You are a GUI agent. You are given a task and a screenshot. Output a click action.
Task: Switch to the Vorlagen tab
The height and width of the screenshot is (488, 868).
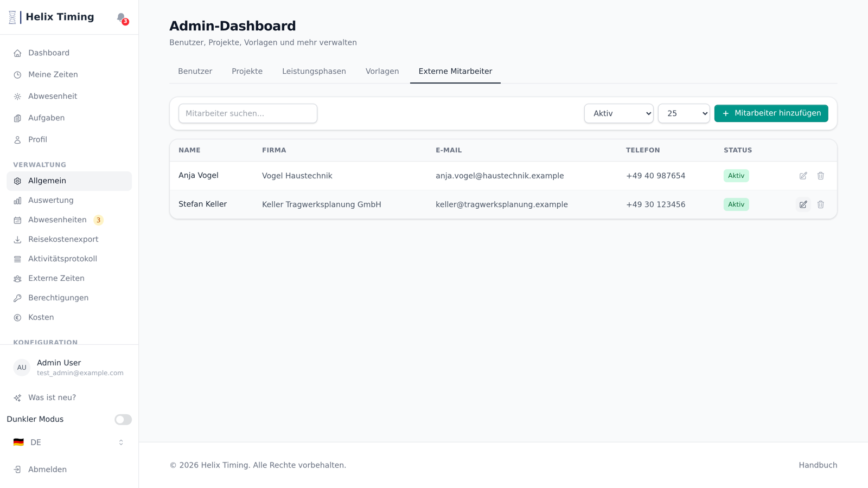[x=382, y=72]
